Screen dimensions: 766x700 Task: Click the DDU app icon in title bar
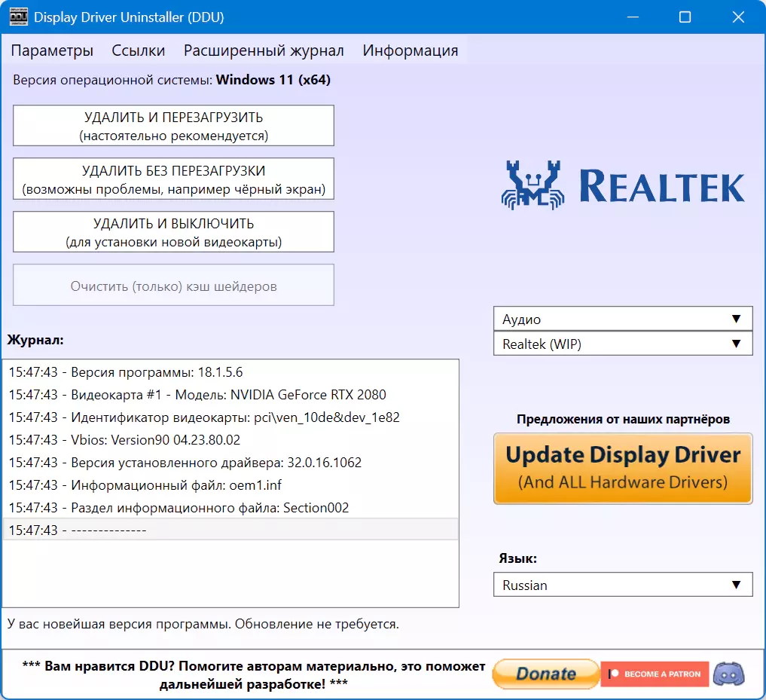[19, 17]
